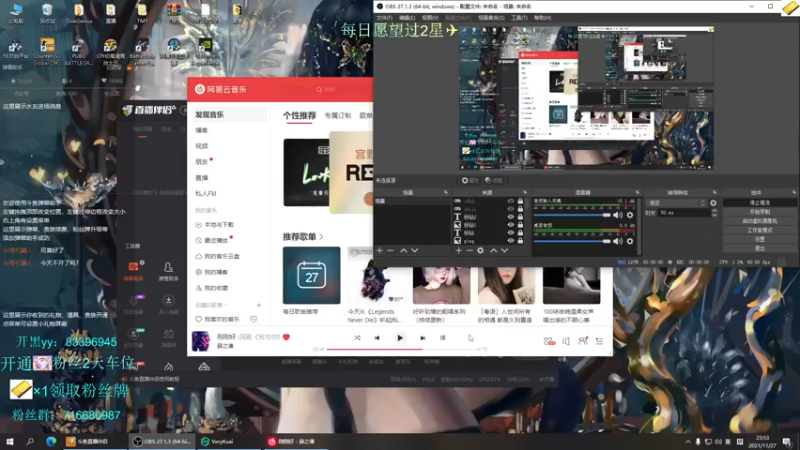800x450 pixels.
Task: Move scene up in OBS Scenes panel
Action: [404, 251]
